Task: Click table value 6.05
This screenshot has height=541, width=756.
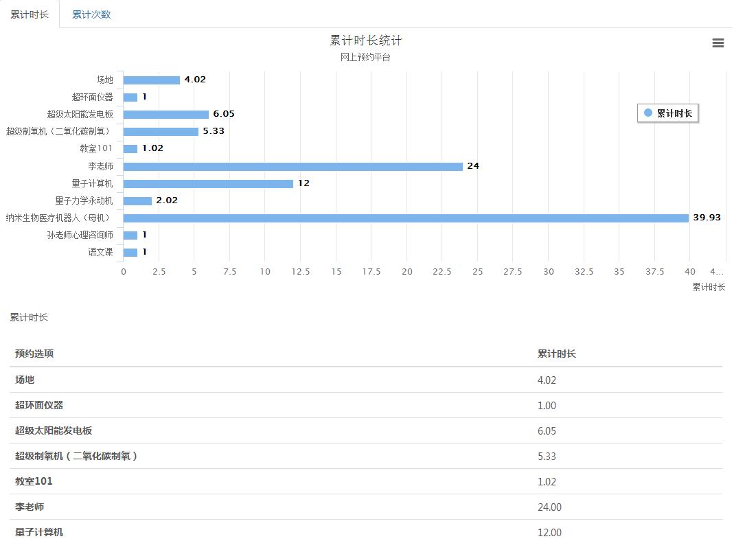Action: [547, 431]
